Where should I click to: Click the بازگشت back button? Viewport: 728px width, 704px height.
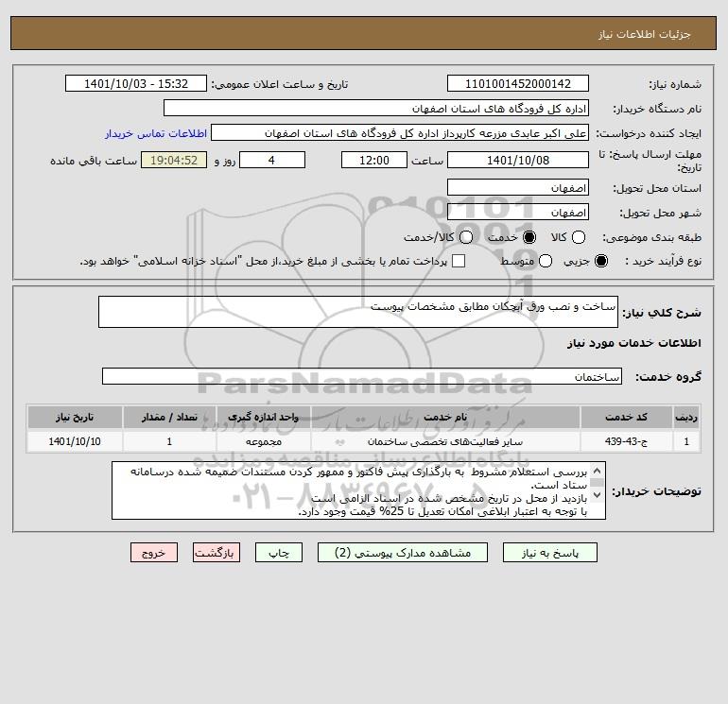click(217, 552)
